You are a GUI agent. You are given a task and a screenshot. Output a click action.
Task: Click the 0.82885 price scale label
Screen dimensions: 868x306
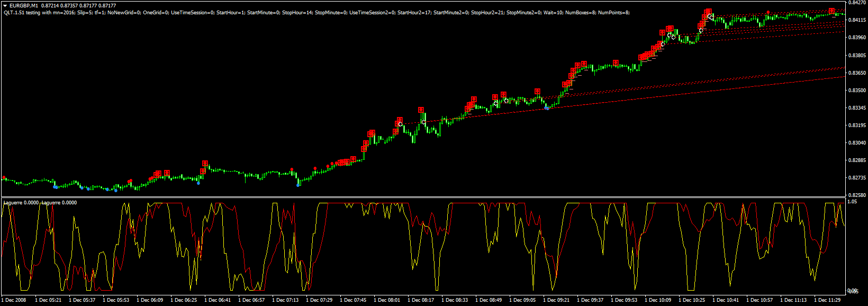(857, 160)
